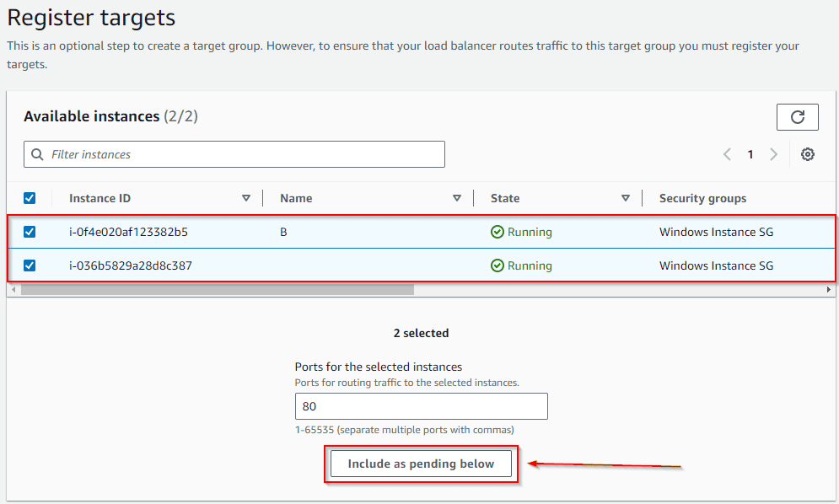Click Running status icon for instance B
839x504 pixels.
(497, 232)
